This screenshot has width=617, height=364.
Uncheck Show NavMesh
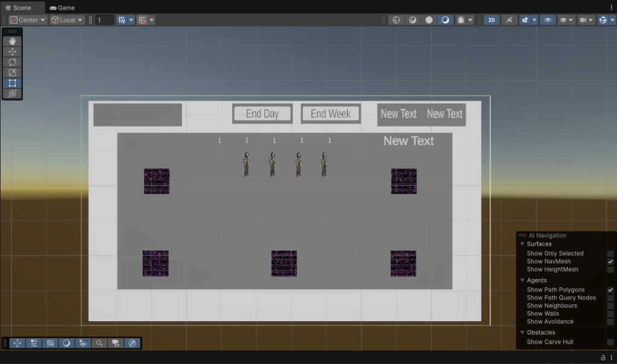[610, 262]
